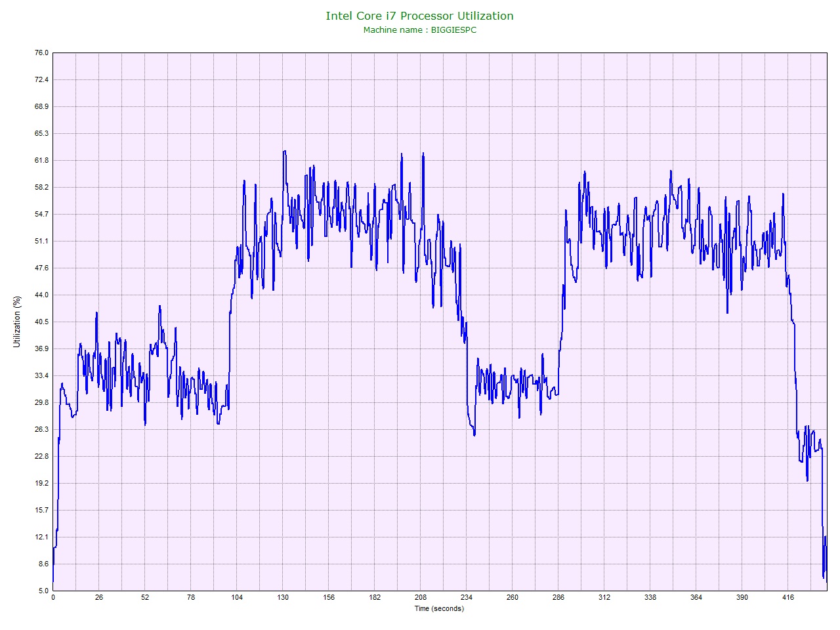Screen dimensions: 840x630
Task: Click the 416 tick label on x-axis
Action: [787, 598]
